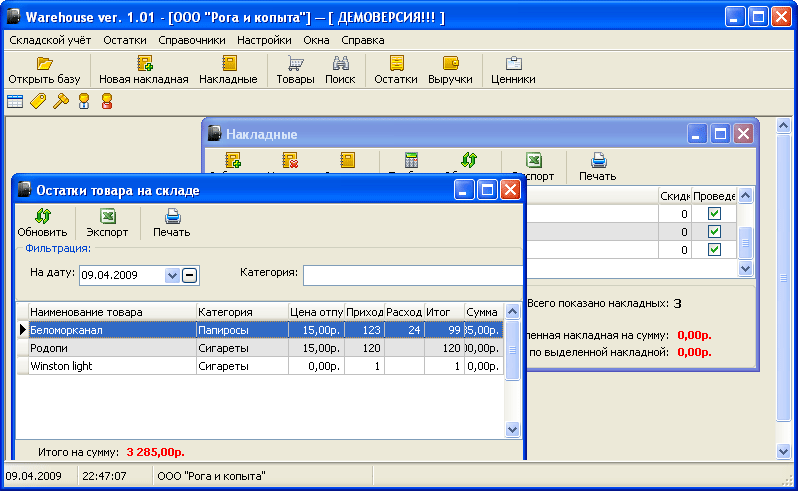Select the Беломорканал row
The image size is (798, 491).
(x=260, y=330)
